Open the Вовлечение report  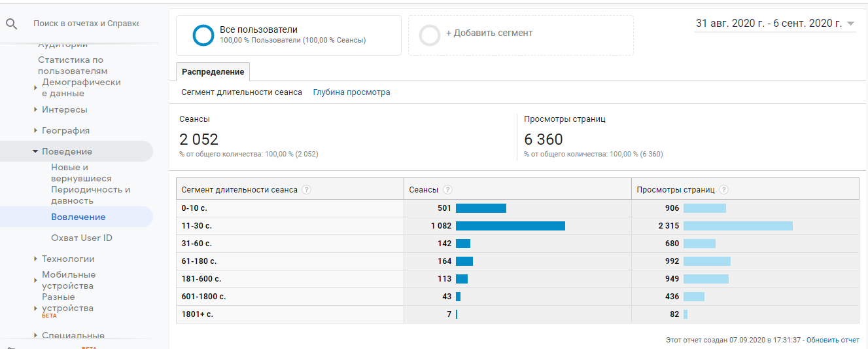[x=78, y=217]
